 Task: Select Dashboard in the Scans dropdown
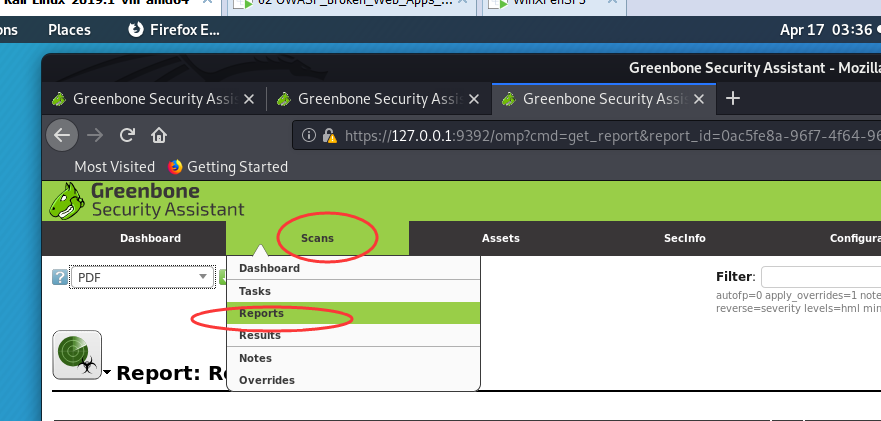(x=353, y=268)
